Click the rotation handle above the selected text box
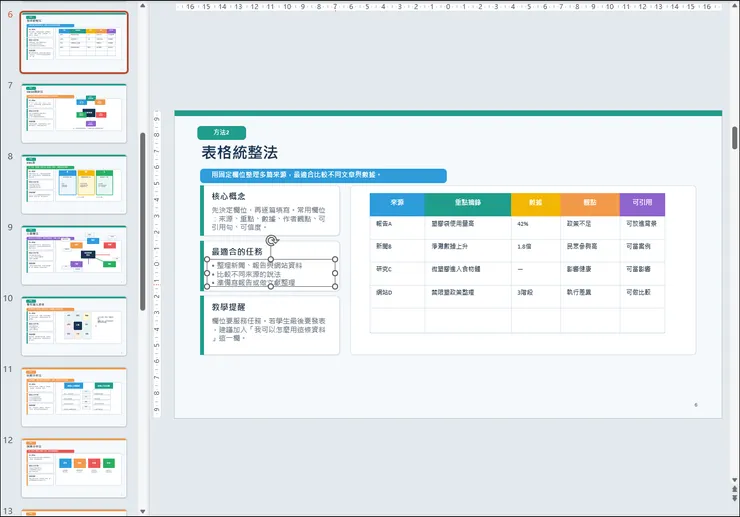This screenshot has height=517, width=740. (x=271, y=241)
